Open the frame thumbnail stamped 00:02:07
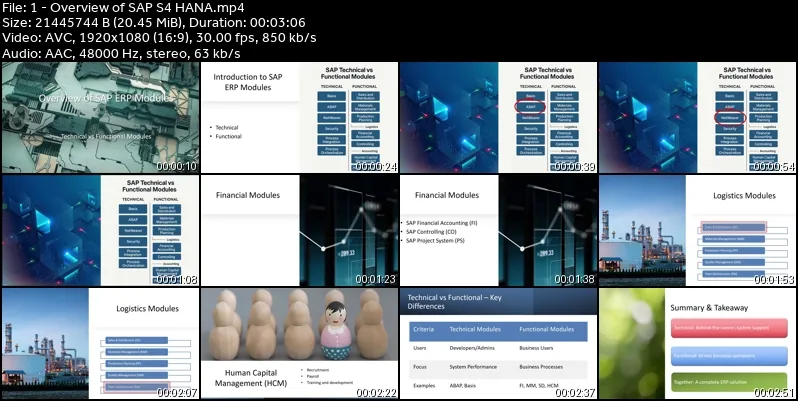798x401 pixels. tap(101, 343)
